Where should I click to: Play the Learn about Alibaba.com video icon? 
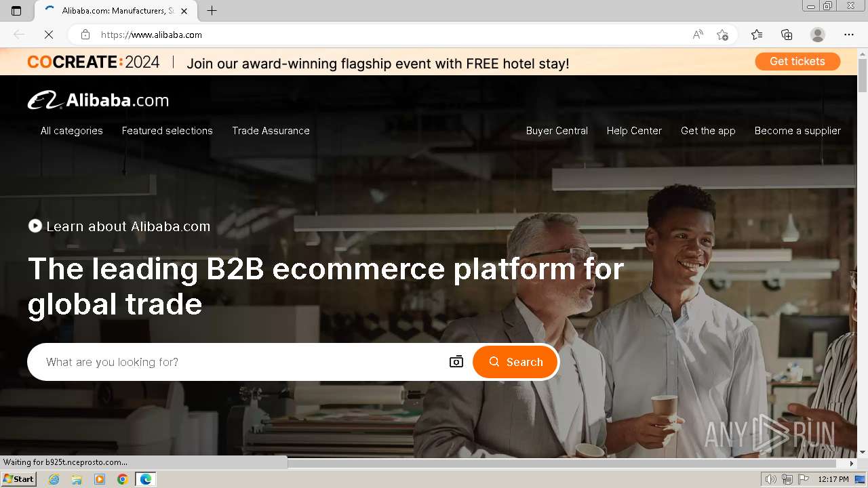tap(35, 226)
